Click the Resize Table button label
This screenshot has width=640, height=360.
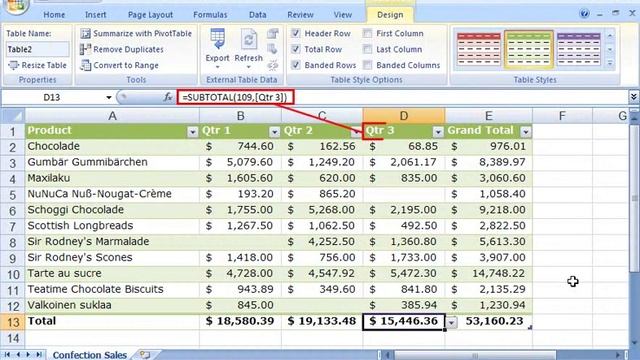44,65
